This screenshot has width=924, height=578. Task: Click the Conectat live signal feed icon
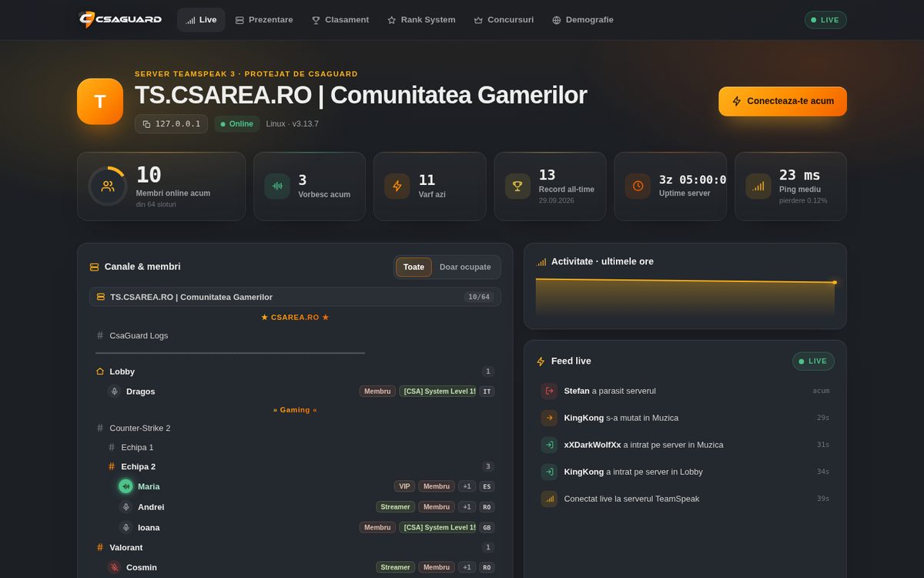coord(549,499)
